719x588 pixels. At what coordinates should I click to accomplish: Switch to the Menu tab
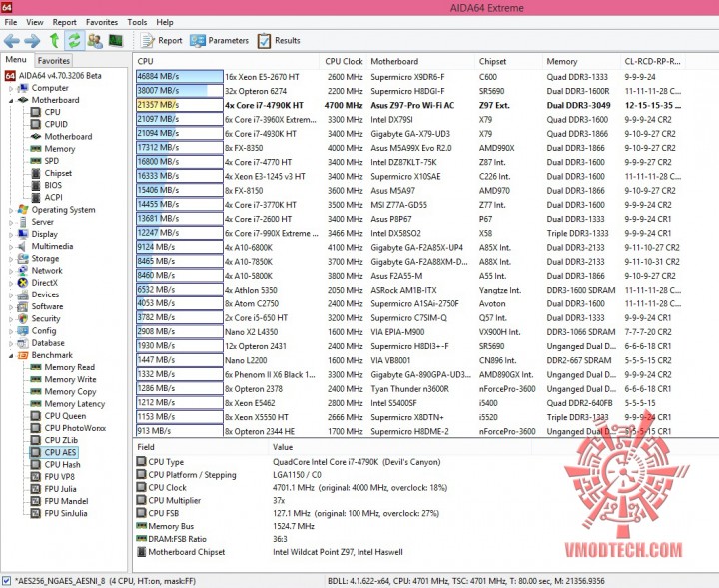point(16,60)
